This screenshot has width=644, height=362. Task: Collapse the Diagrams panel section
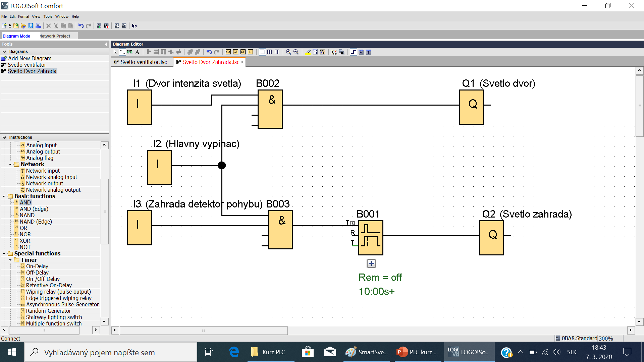click(4, 52)
